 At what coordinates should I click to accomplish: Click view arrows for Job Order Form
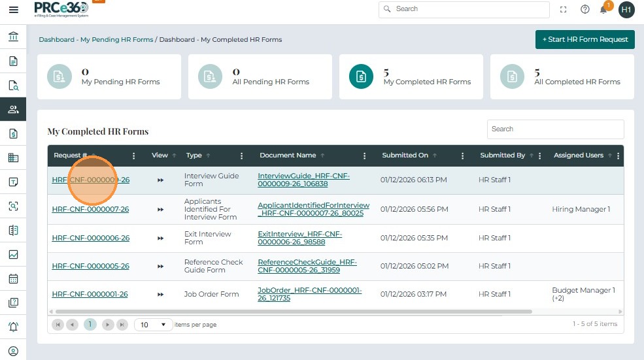pos(160,295)
